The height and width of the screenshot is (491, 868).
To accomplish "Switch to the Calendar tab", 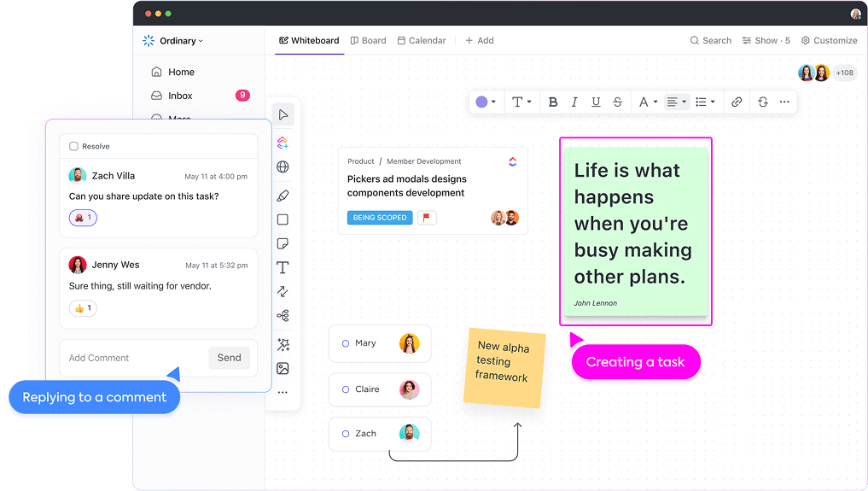I will coord(422,40).
